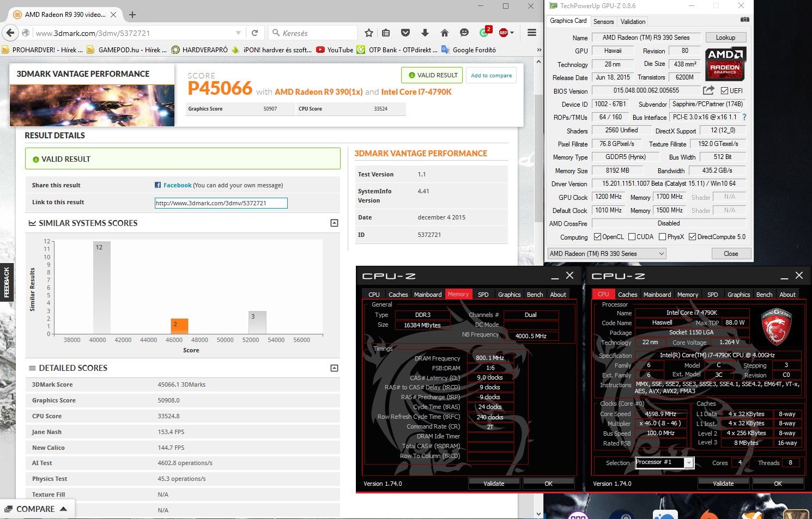Open the SPD tab in the Memory CPU-Z window
Image resolution: width=812 pixels, height=519 pixels.
pos(483,294)
